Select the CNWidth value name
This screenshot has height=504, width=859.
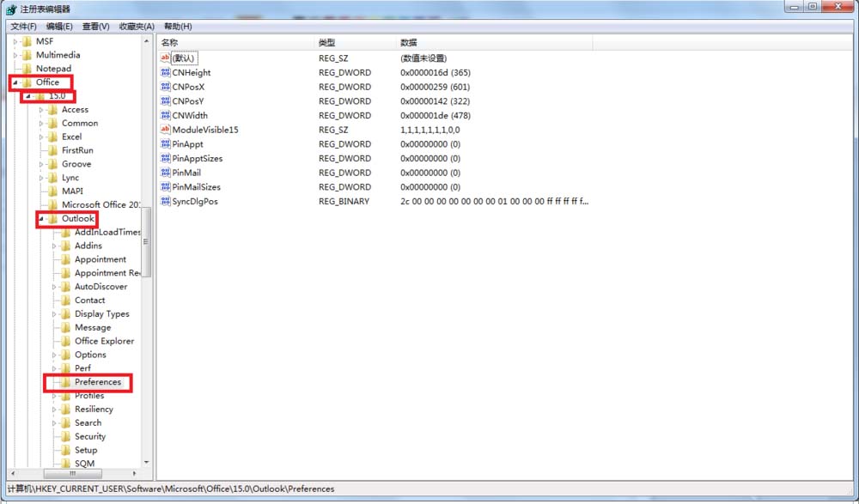(x=190, y=116)
